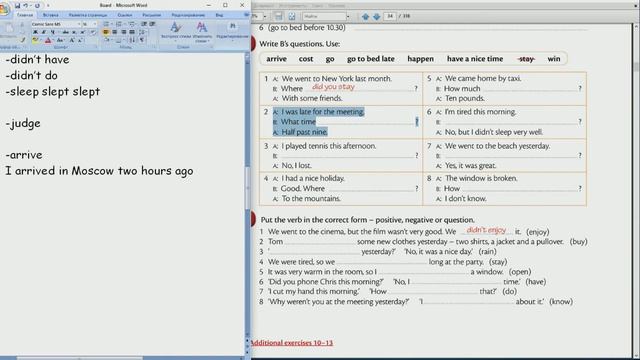This screenshot has width=640, height=360.
Task: Apply a numbered list
Action: 119,24
